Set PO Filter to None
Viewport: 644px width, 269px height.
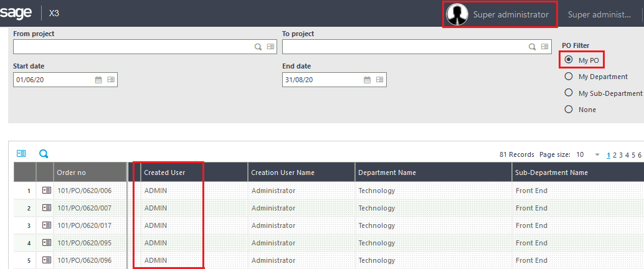pyautogui.click(x=569, y=109)
